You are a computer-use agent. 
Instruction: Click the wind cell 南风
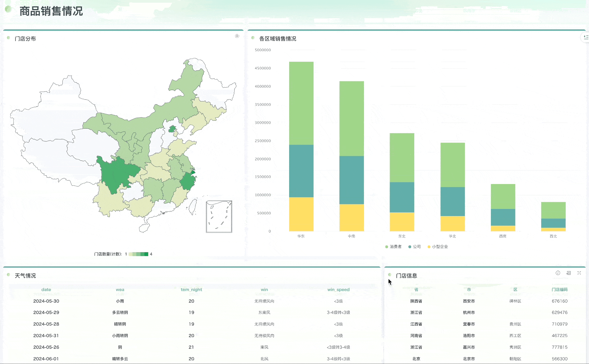(264, 347)
